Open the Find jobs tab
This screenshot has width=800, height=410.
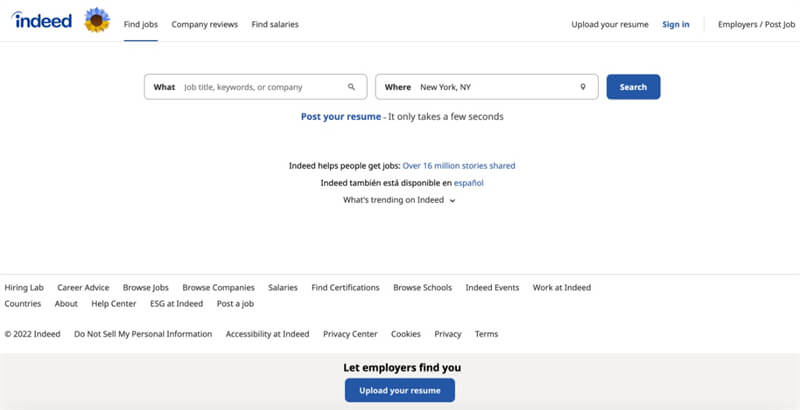141,24
